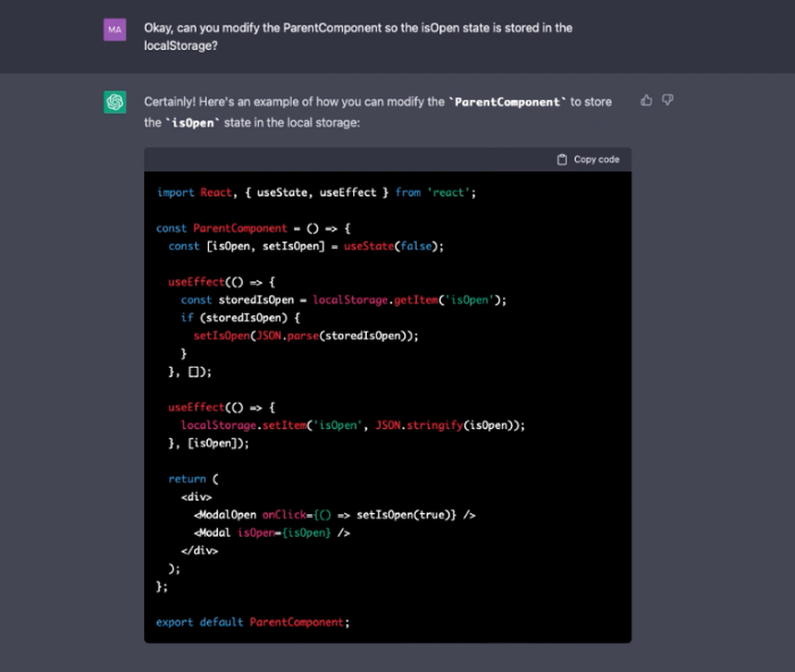
Task: Click the thumbs down icon on the response
Action: click(667, 100)
